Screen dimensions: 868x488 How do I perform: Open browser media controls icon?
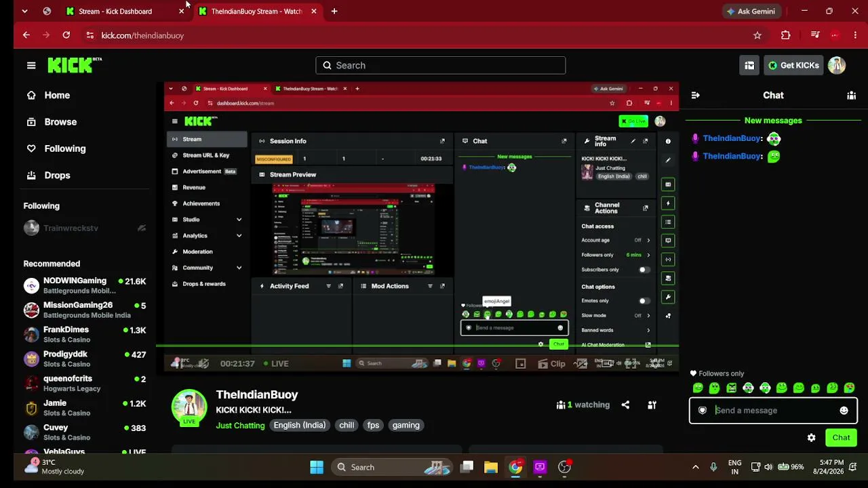point(815,35)
